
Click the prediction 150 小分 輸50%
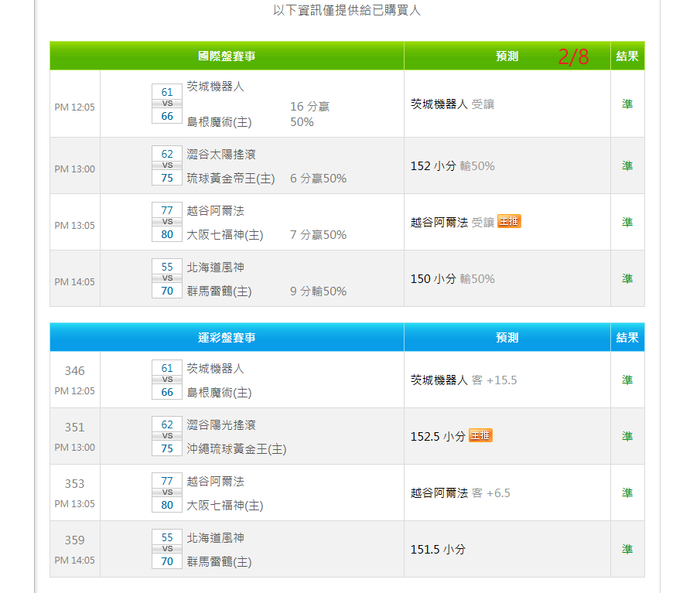[x=452, y=279]
